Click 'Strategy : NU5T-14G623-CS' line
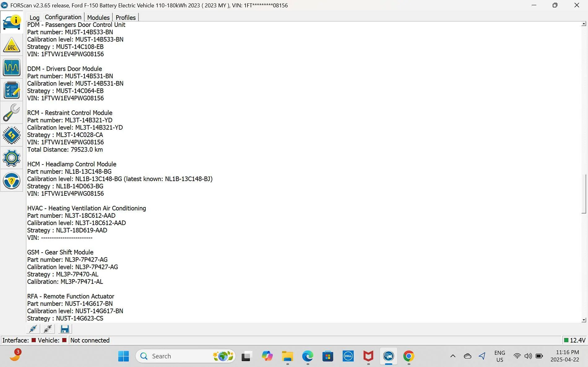 (65, 318)
